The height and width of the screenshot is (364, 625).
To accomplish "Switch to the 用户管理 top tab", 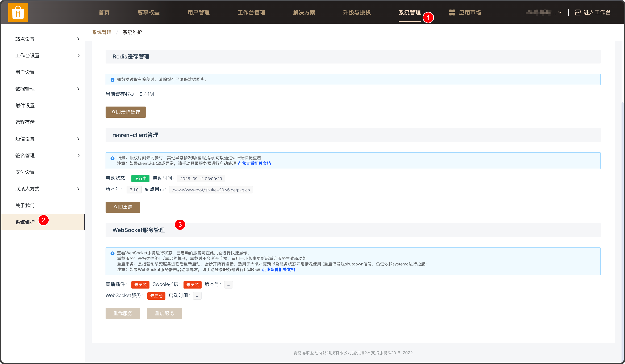I will pyautogui.click(x=198, y=12).
